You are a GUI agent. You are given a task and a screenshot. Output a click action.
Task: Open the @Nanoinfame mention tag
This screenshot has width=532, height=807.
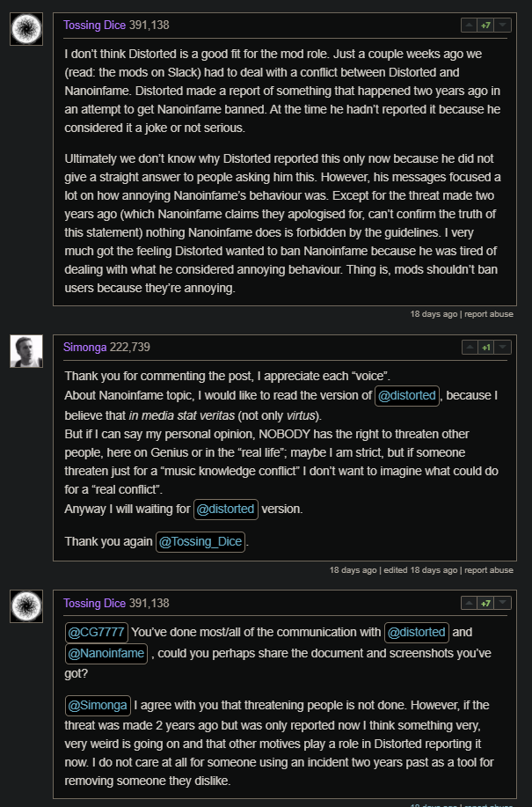coord(106,654)
